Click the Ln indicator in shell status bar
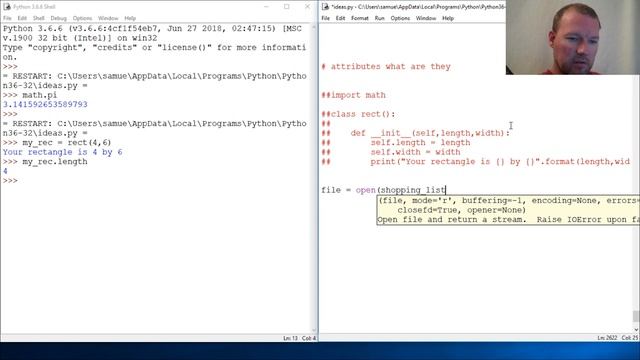 pos(290,338)
